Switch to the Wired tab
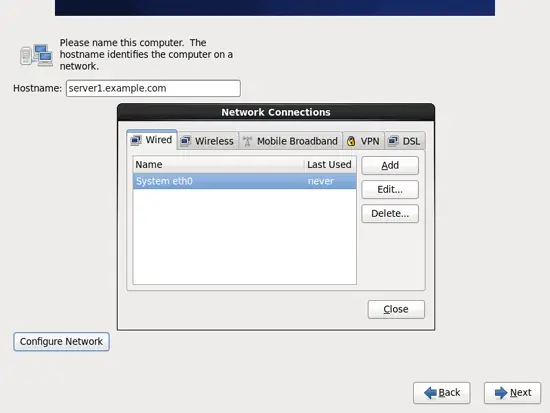Screen dimensions: 550x413 [x=152, y=140]
